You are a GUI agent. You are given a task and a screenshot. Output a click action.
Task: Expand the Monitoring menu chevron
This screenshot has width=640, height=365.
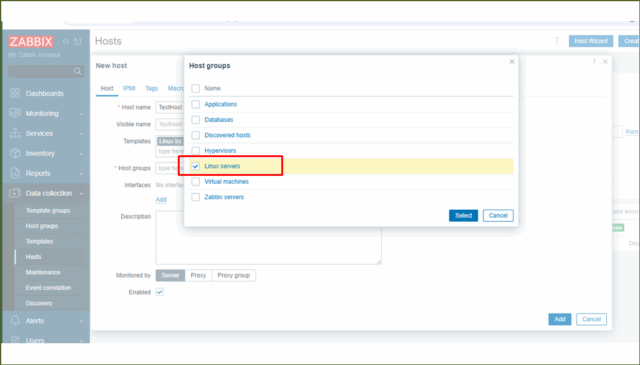(x=81, y=114)
